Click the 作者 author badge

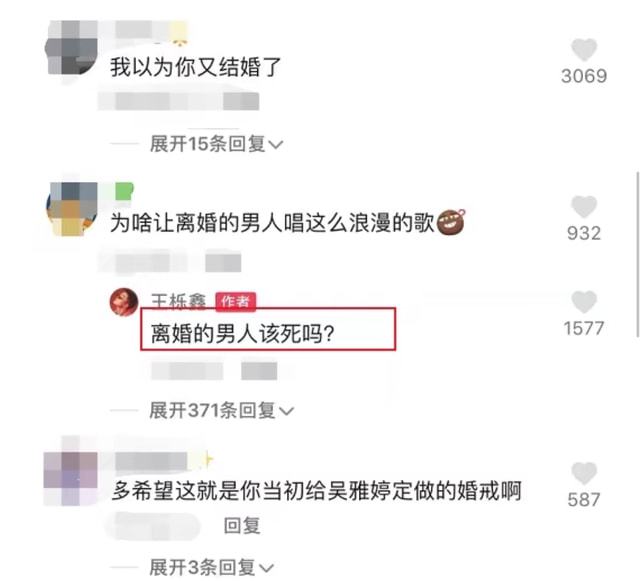click(236, 302)
